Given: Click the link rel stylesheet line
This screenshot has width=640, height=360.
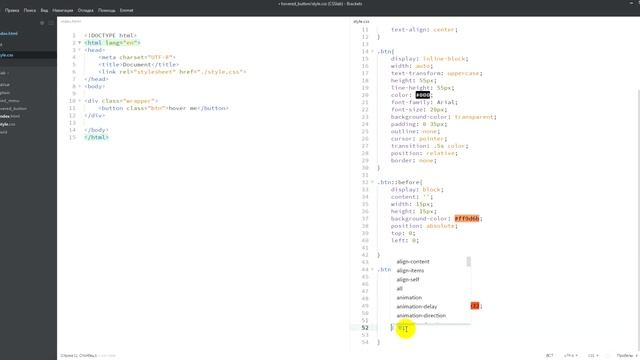Looking at the screenshot, I should pyautogui.click(x=172, y=72).
